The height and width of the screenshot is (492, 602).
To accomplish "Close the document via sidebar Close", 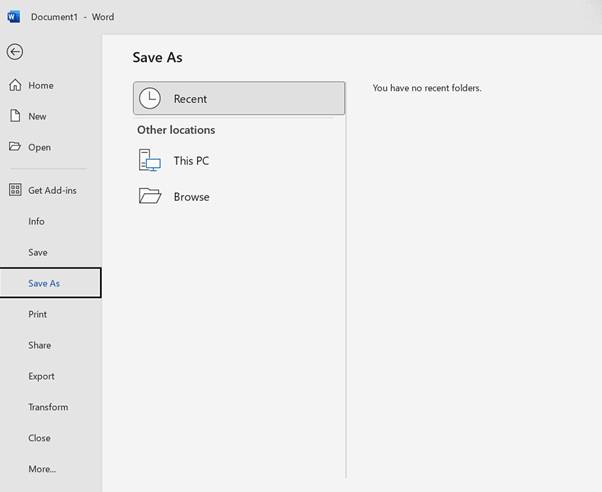I will (39, 438).
